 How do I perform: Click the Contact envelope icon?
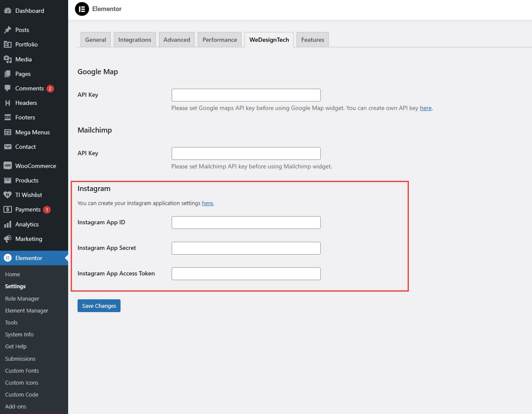coord(8,147)
